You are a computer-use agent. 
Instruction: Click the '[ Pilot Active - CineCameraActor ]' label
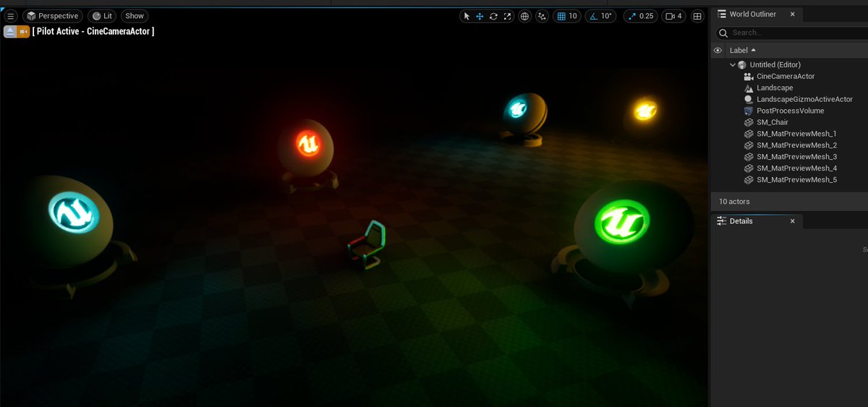pyautogui.click(x=93, y=32)
